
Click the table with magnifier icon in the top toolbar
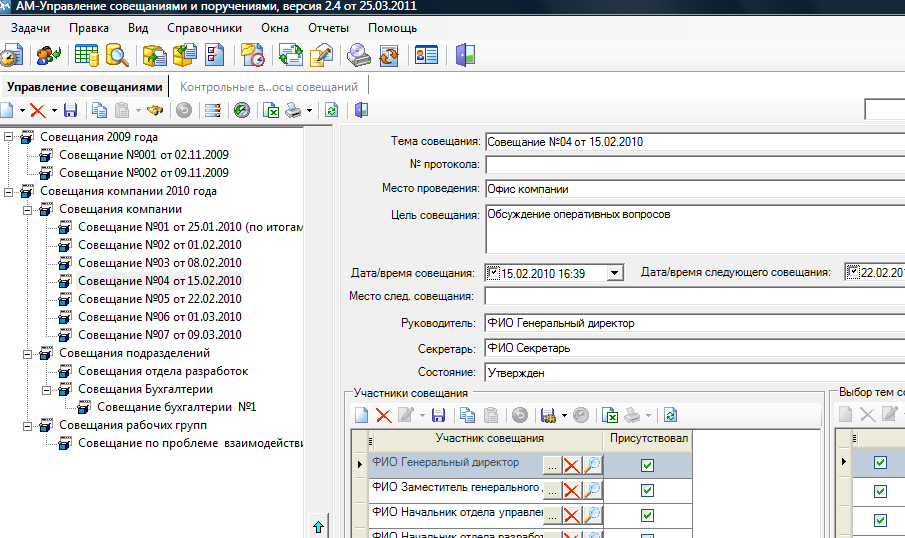(118, 55)
